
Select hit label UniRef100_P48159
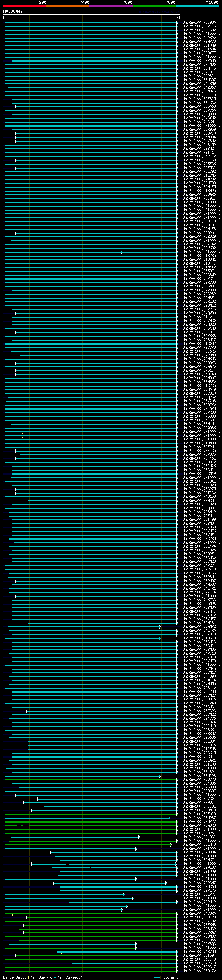199,145
